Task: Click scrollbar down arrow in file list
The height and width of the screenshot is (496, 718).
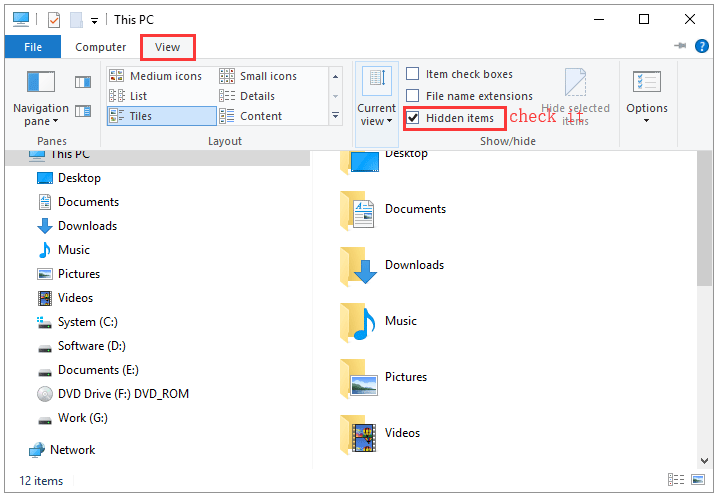Action: [704, 461]
